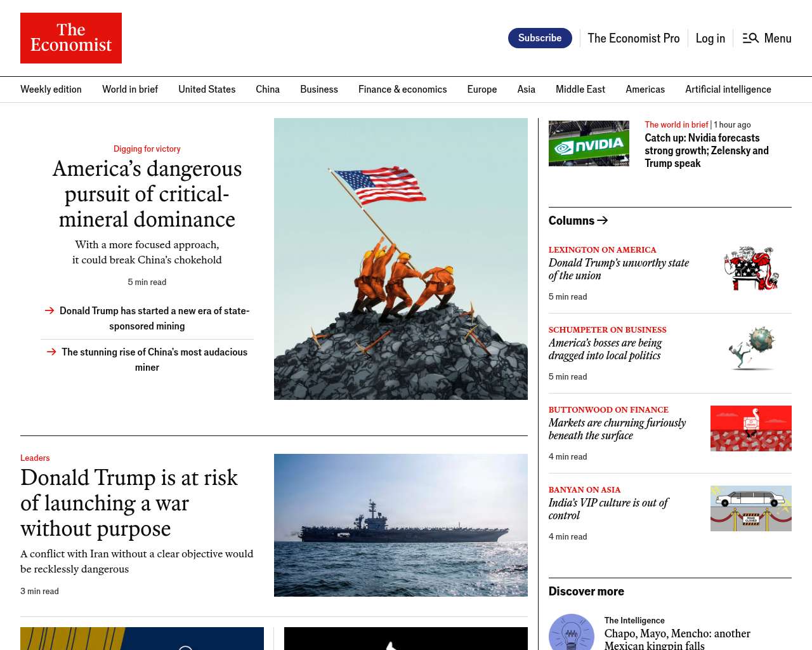Click the Banyan limousine illustration
Screen dimensions: 812x650
[x=751, y=508]
